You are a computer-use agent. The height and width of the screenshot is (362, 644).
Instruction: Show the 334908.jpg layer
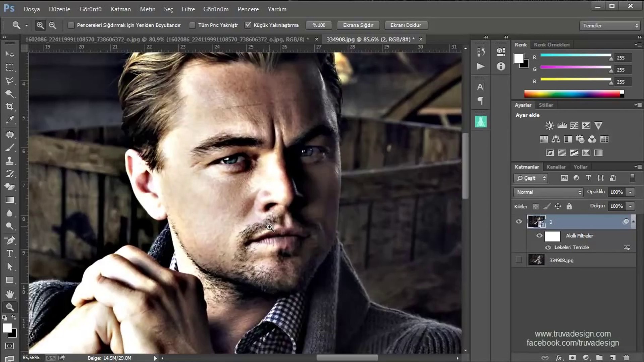pyautogui.click(x=519, y=260)
